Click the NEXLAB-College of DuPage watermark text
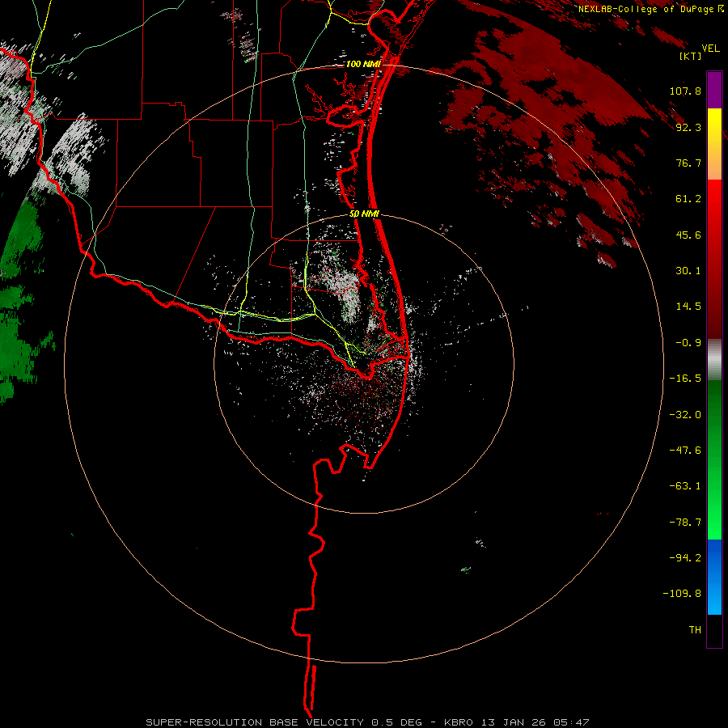728x728 pixels. point(651,9)
